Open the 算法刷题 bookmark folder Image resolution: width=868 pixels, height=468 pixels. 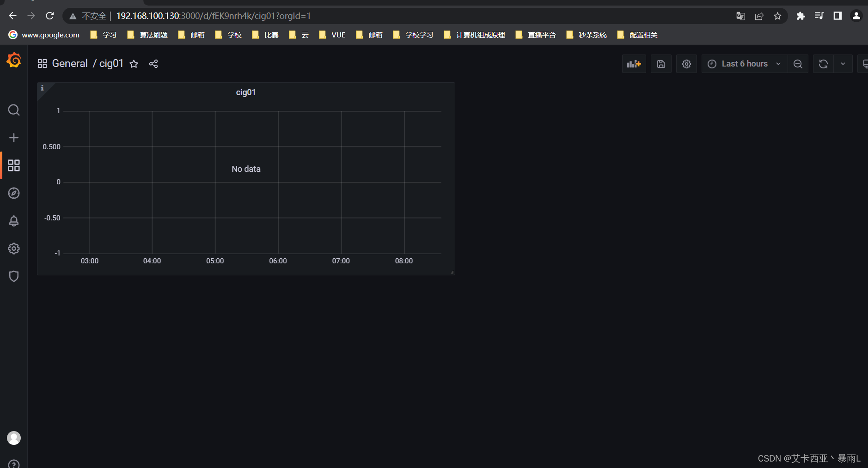click(x=147, y=35)
